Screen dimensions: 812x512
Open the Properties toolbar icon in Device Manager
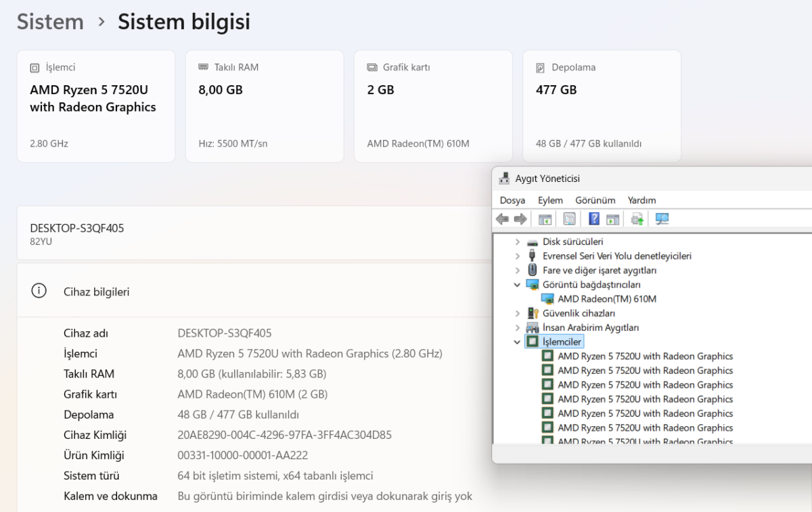[x=569, y=219]
